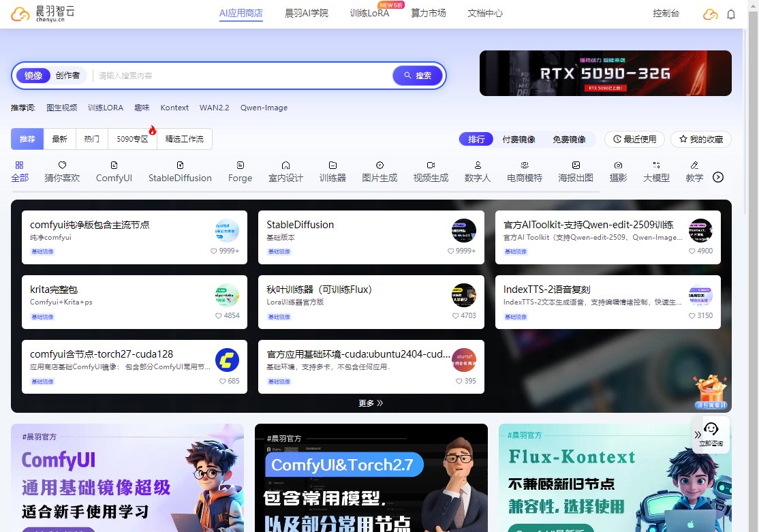Screen dimensions: 759x532
Task: Select the Forge category icon
Action: pos(240,165)
